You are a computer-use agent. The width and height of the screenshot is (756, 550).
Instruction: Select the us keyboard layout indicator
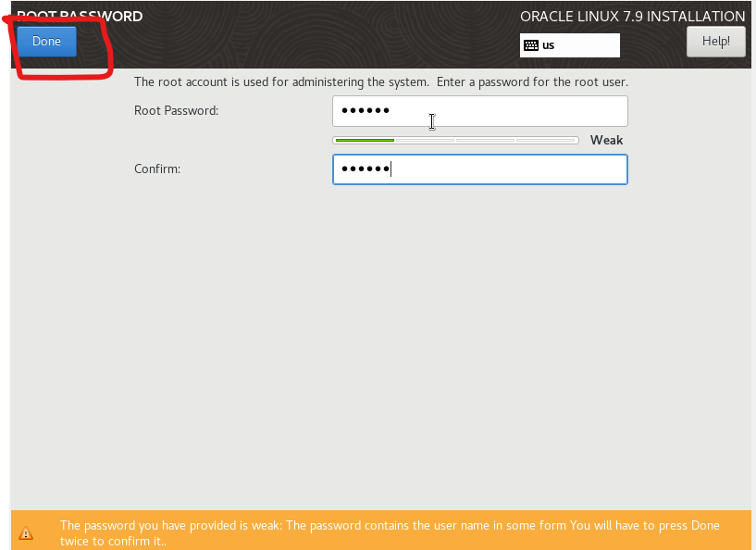[569, 45]
